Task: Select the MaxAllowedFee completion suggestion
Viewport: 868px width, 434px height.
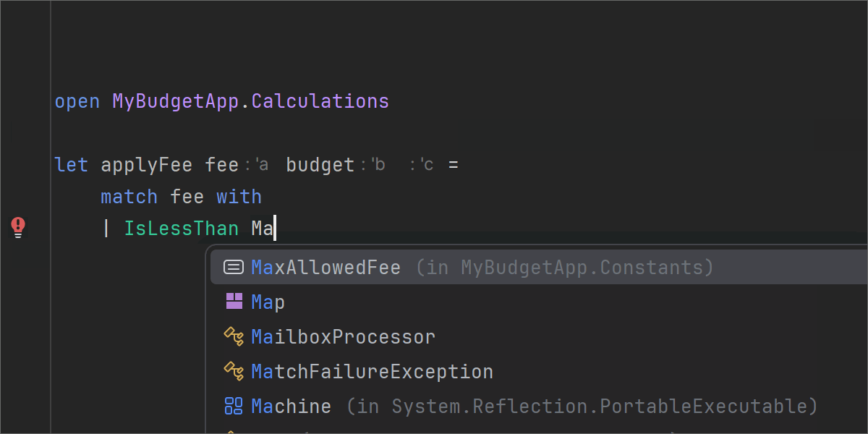Action: [325, 268]
